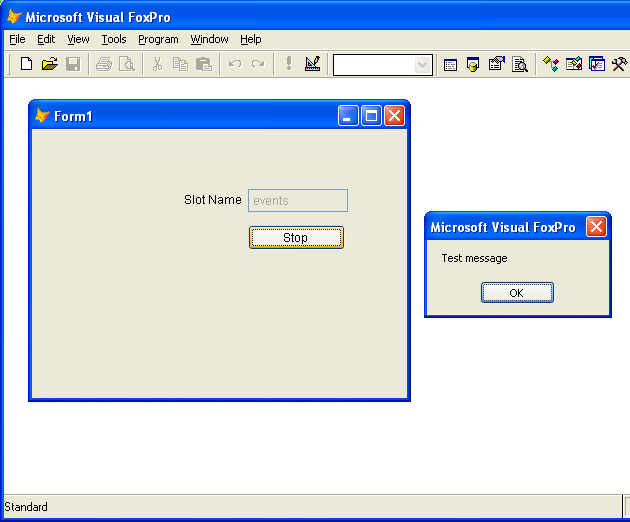Screen dimensions: 630x522
Task: Expand the database dropdown in toolbar
Action: [423, 65]
